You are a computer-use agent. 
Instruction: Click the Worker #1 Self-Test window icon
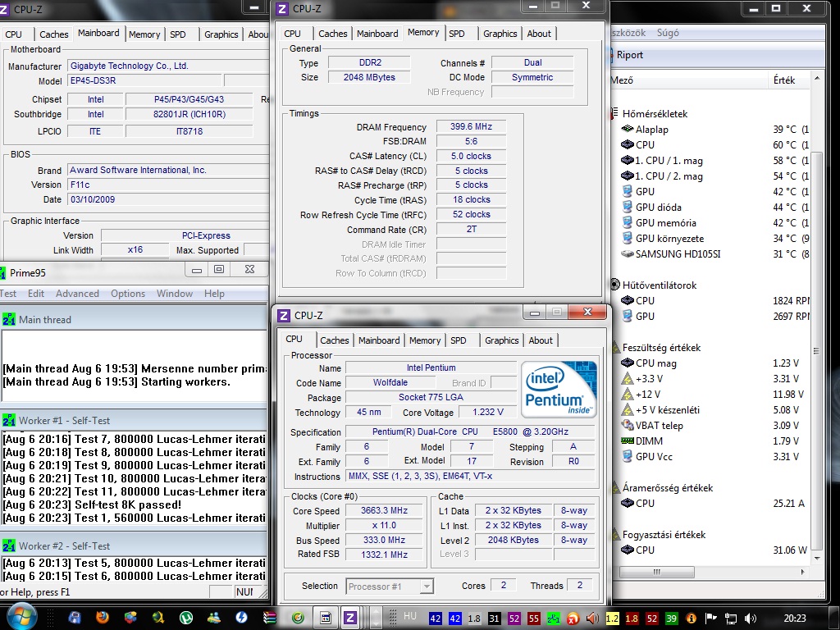coord(9,421)
